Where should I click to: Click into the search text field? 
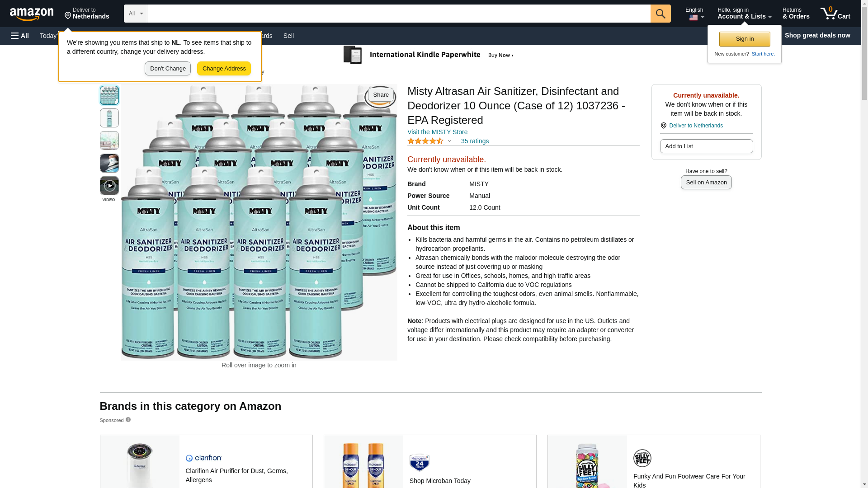click(x=398, y=14)
